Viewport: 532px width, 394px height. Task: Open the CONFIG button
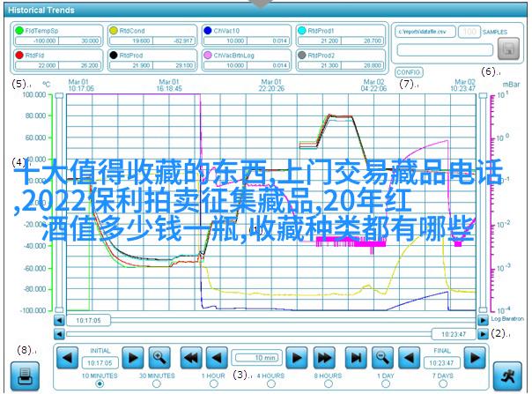pos(409,72)
